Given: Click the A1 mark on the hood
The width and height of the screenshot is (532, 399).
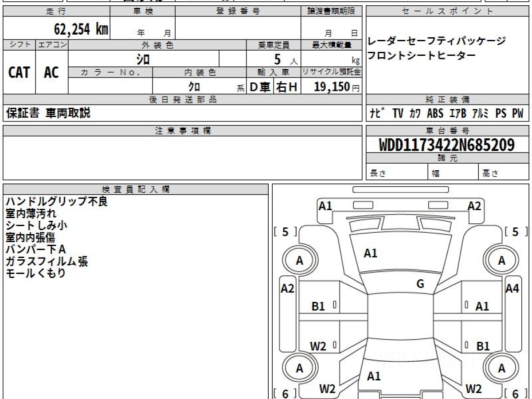Looking at the screenshot, I should click(x=371, y=254).
